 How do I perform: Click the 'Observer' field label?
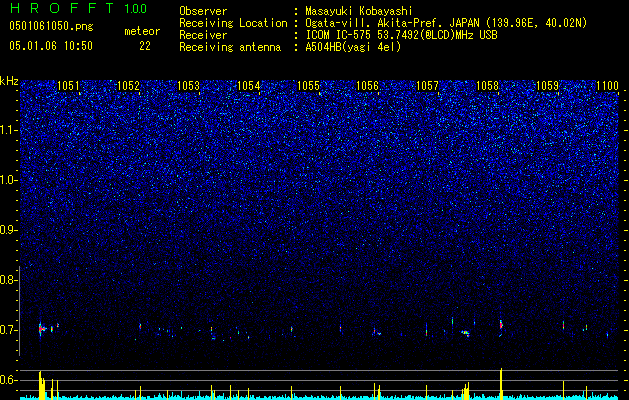coord(203,11)
